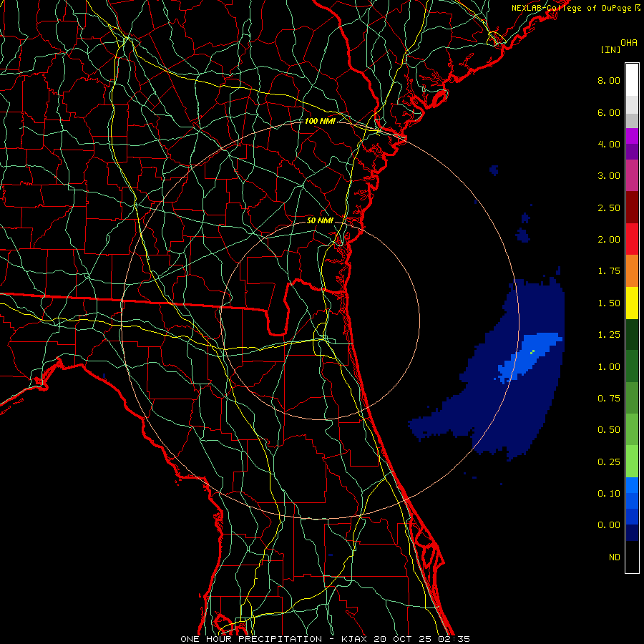The width and height of the screenshot is (644, 644).
Task: Pick the dark red legend swatch near 2.50
Action: [632, 208]
